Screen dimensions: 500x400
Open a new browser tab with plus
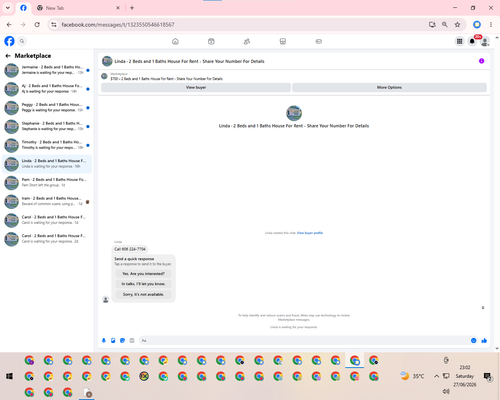point(132,8)
